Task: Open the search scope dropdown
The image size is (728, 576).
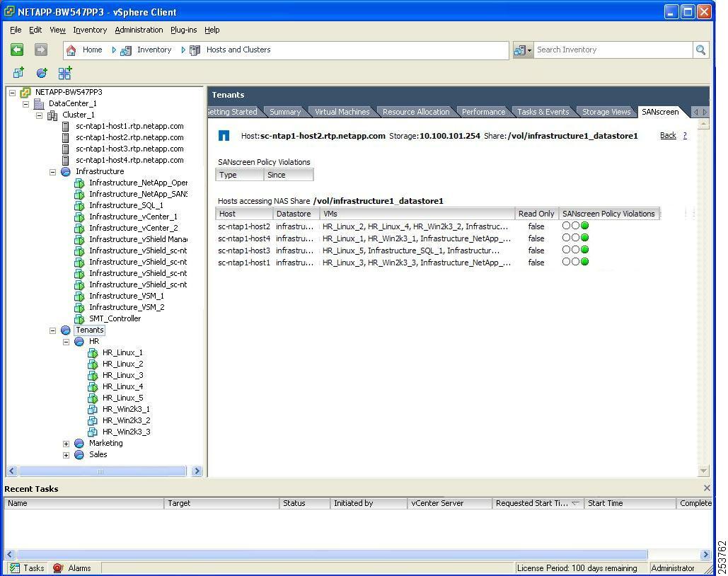Action: [x=523, y=50]
